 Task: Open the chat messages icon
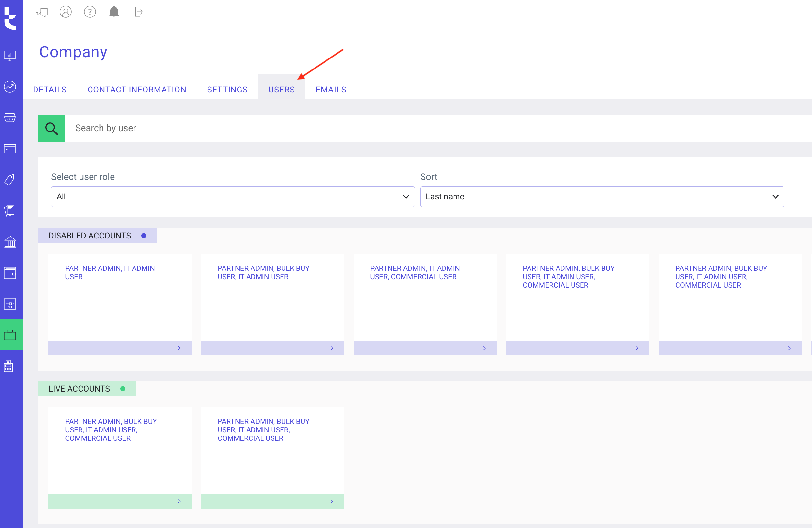(41, 12)
